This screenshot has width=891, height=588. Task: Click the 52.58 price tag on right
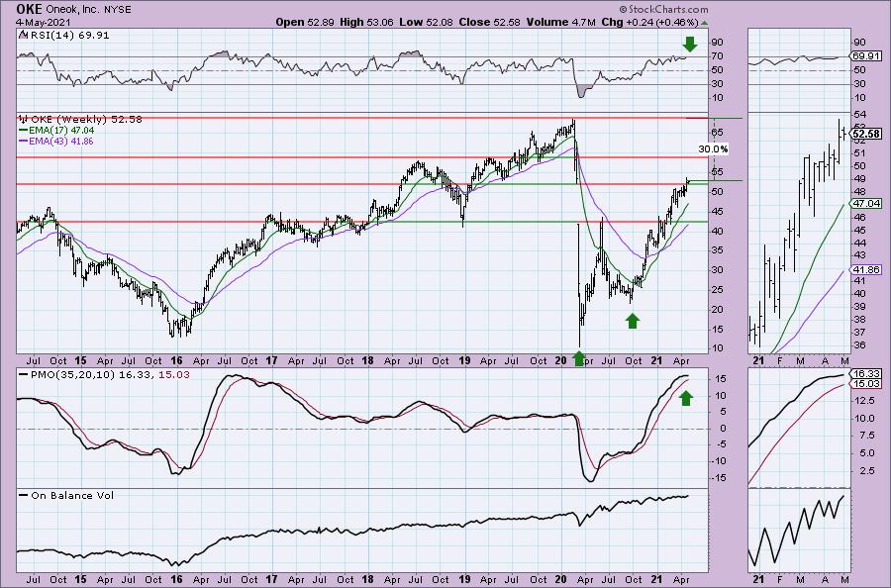pos(866,134)
